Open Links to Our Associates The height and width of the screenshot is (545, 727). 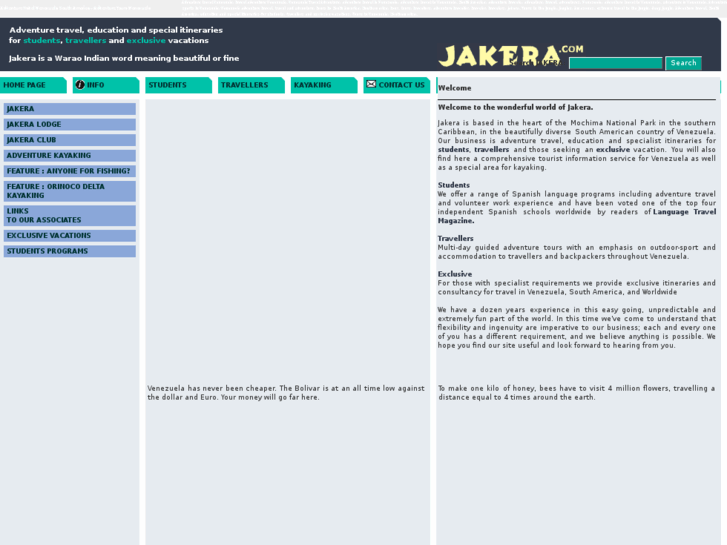click(70, 216)
